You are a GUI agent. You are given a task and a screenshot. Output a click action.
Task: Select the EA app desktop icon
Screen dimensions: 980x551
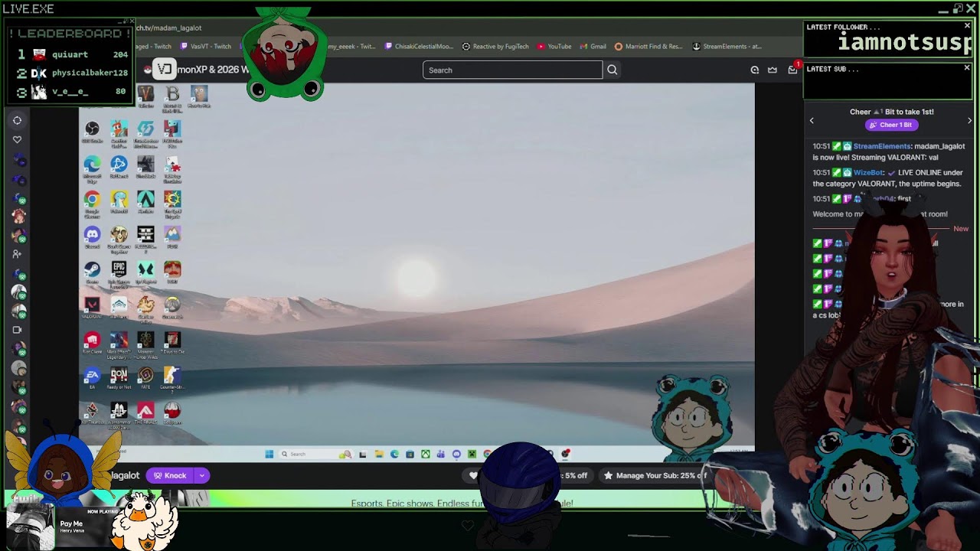(x=92, y=378)
